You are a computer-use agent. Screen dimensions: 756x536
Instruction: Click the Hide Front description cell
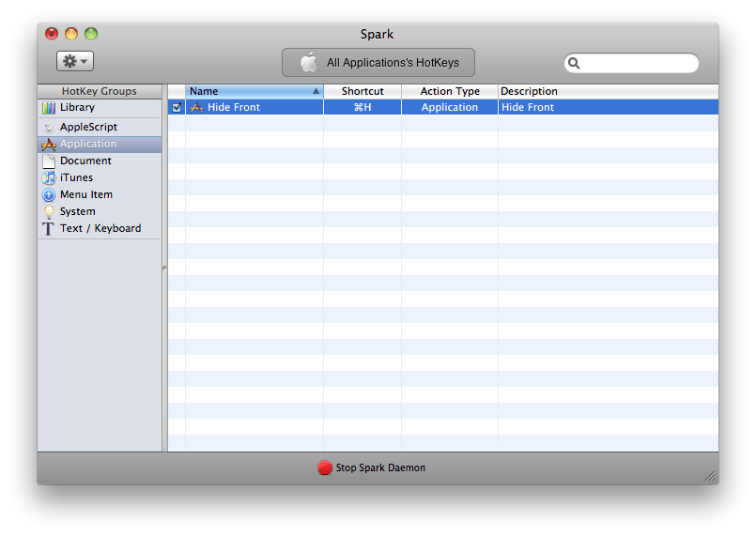click(608, 107)
